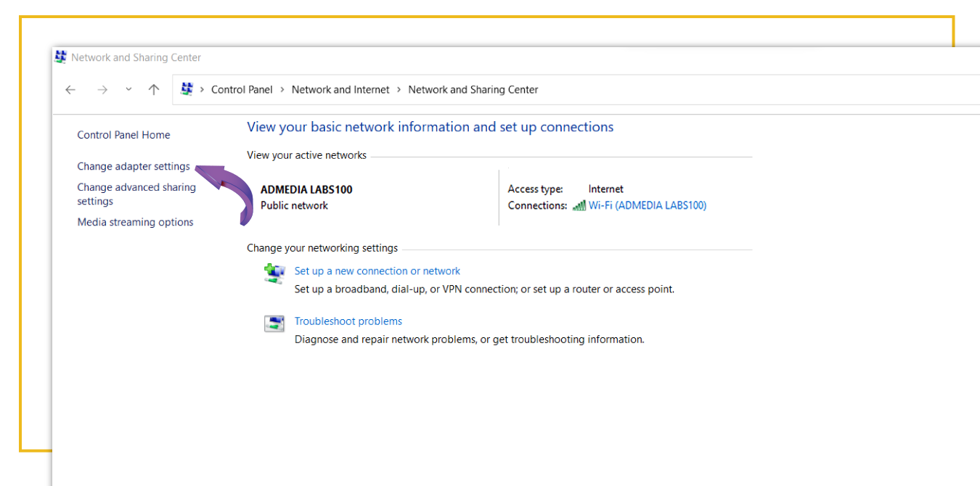
Task: Click the Set up new connection icon
Action: tap(274, 273)
